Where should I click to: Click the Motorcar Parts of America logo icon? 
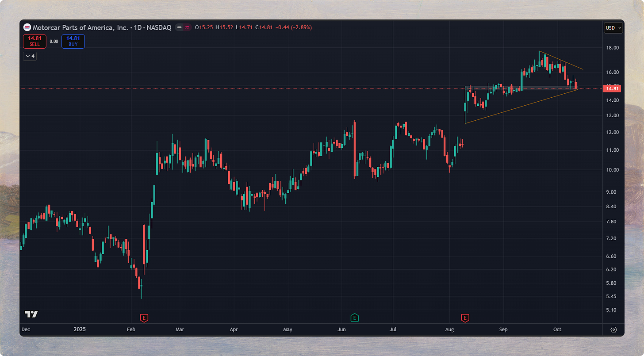pyautogui.click(x=27, y=27)
